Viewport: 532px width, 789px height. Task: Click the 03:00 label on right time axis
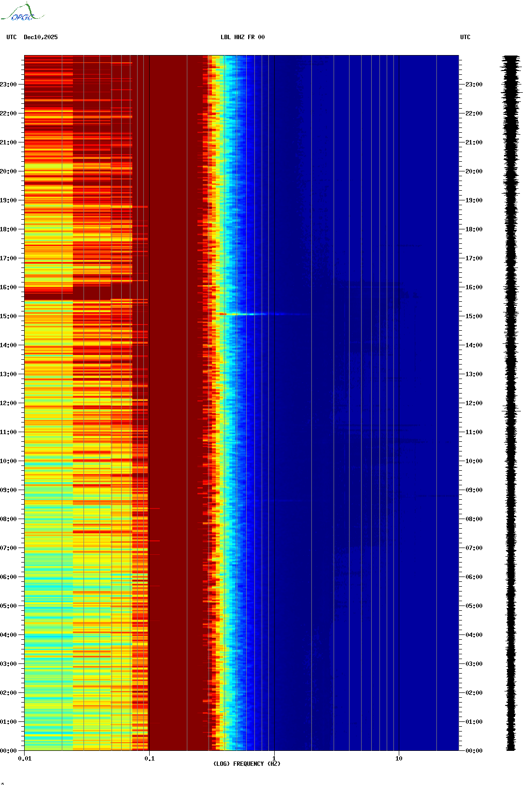(x=474, y=664)
